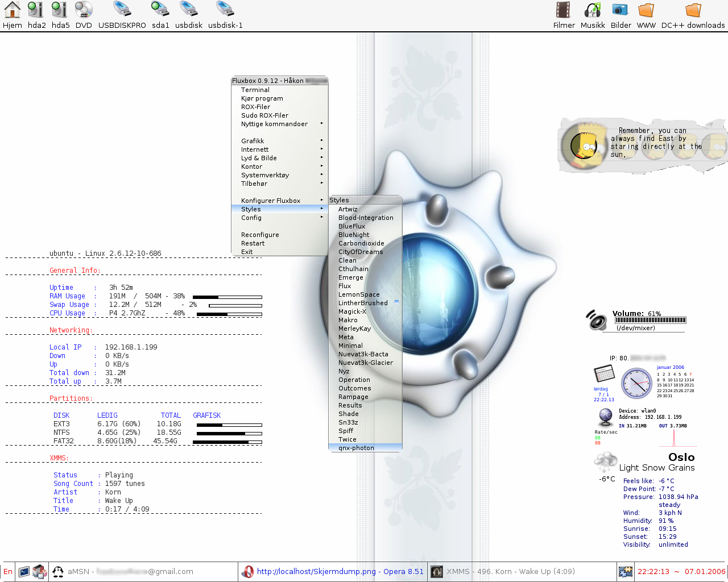Image resolution: width=728 pixels, height=582 pixels.
Task: Click the Bart Simpson fortune icon
Action: pyautogui.click(x=584, y=145)
